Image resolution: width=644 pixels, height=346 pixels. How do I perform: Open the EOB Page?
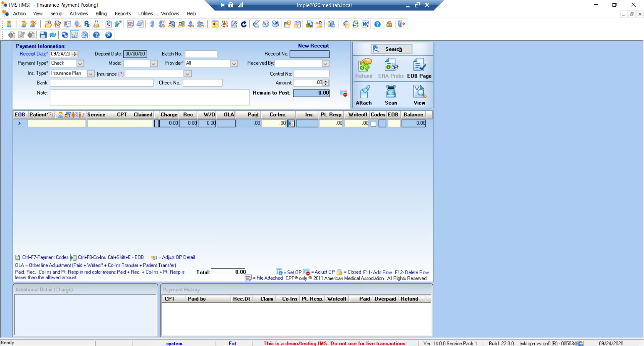click(x=419, y=67)
